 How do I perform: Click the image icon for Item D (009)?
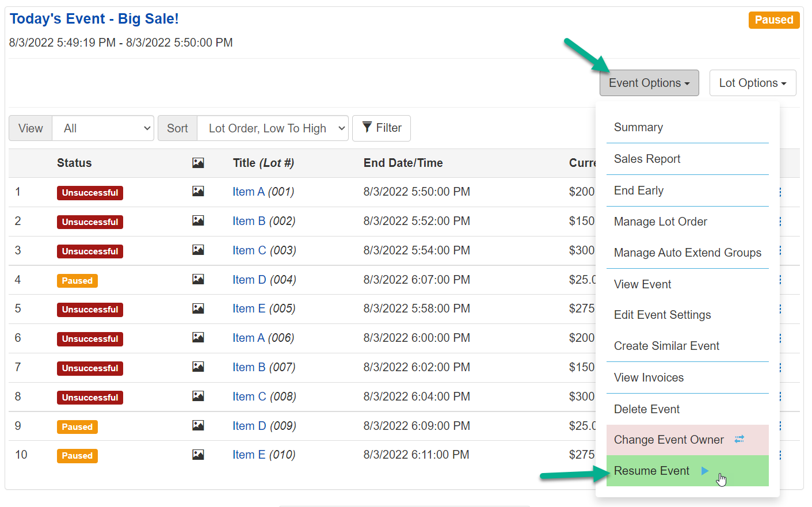coord(198,425)
